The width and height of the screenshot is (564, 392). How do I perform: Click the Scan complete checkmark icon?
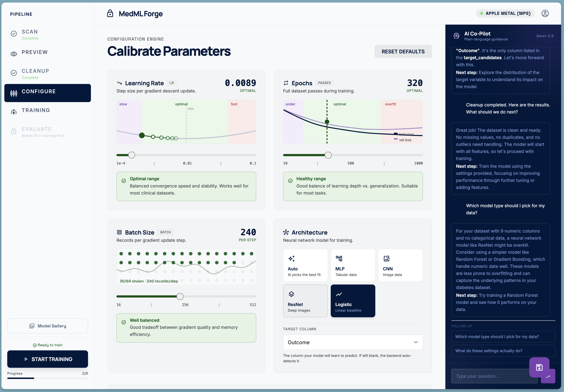tap(14, 34)
